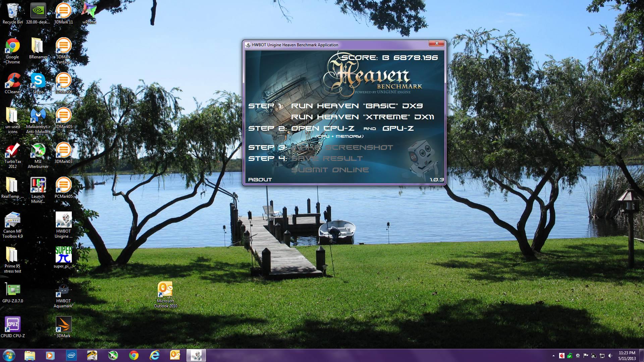
Task: Select the 3DMark05 desktop shortcut
Action: (63, 118)
